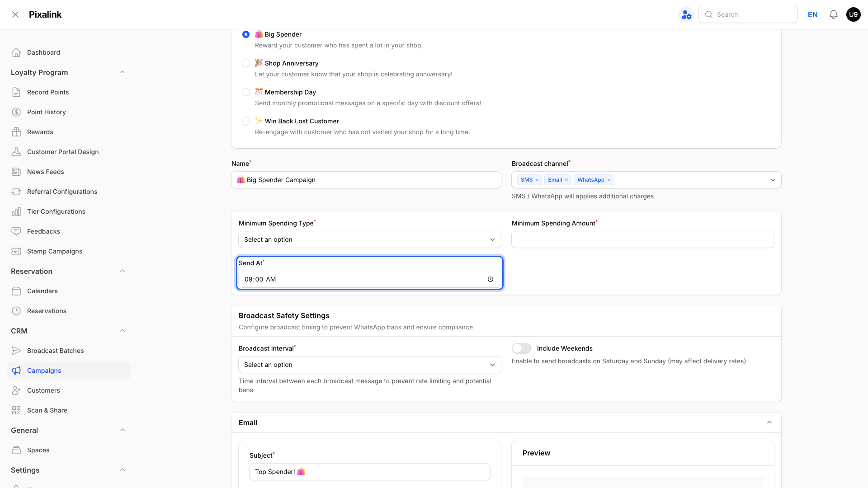868x488 pixels.
Task: Select the Win Back Lost Customer radio option
Action: 246,121
